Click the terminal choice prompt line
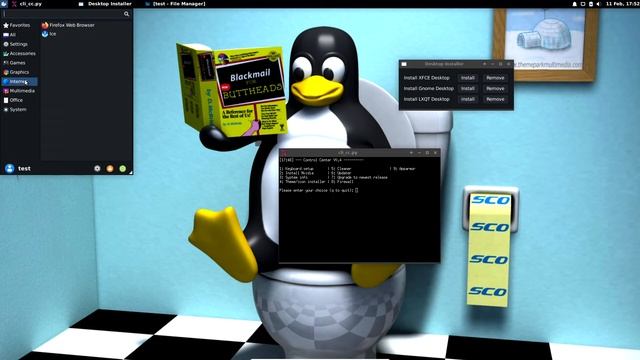The width and height of the screenshot is (640, 360). click(319, 190)
